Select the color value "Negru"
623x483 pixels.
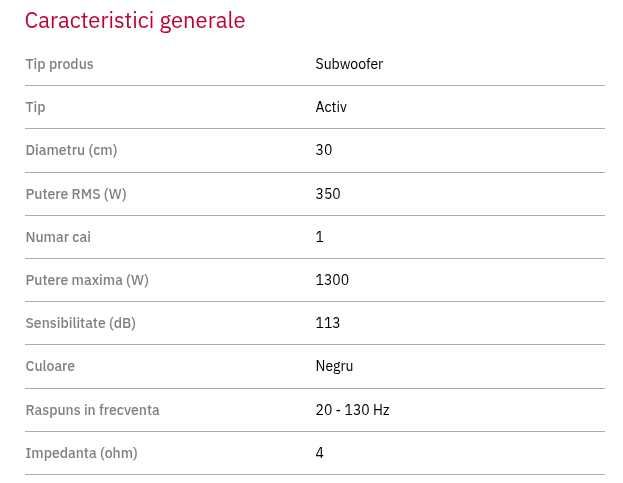click(334, 366)
